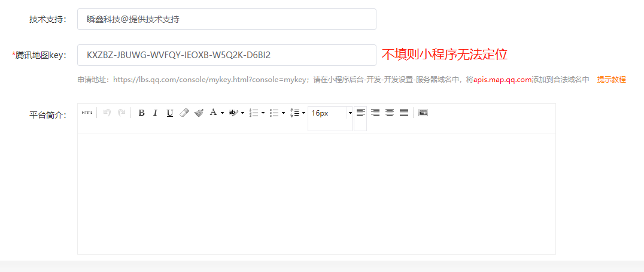Click inside the 平台简介 editor body
Image resolution: width=644 pixels, height=272 pixels.
(x=316, y=194)
